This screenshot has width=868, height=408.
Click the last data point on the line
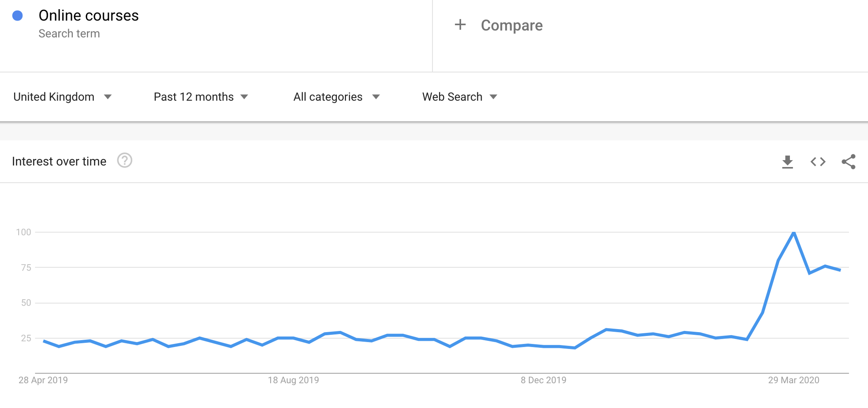coord(840,270)
